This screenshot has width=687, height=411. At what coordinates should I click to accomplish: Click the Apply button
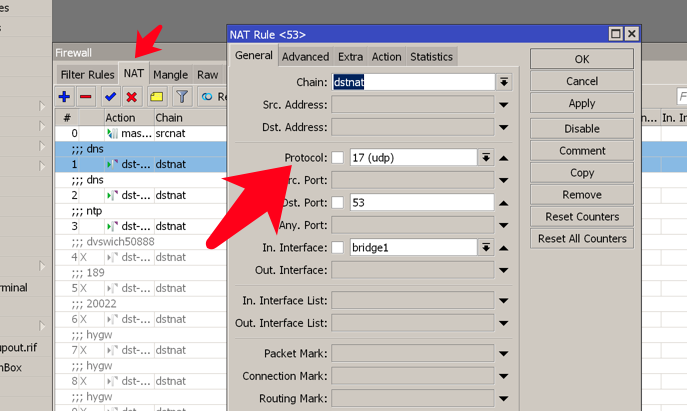(x=582, y=103)
